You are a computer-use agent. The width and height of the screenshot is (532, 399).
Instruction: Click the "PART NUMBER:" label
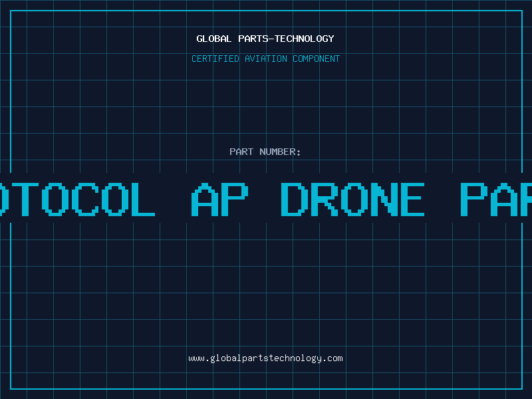coord(265,152)
